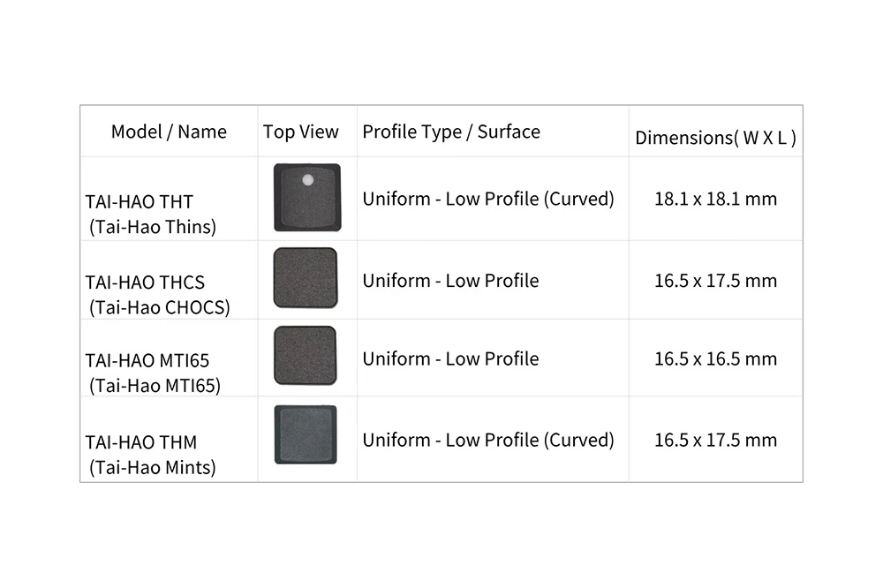883x588 pixels.
Task: Click THM row's 16.5 x 17.5 mm dimension
Action: point(715,440)
